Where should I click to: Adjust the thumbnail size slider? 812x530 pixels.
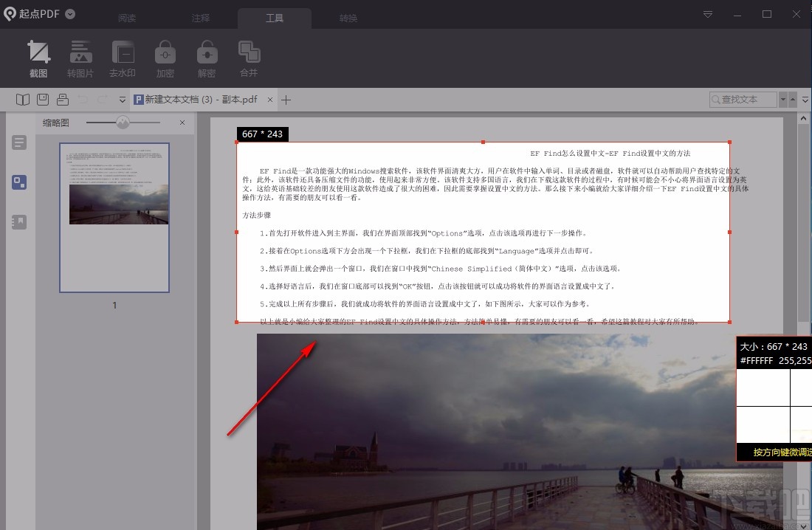(123, 123)
